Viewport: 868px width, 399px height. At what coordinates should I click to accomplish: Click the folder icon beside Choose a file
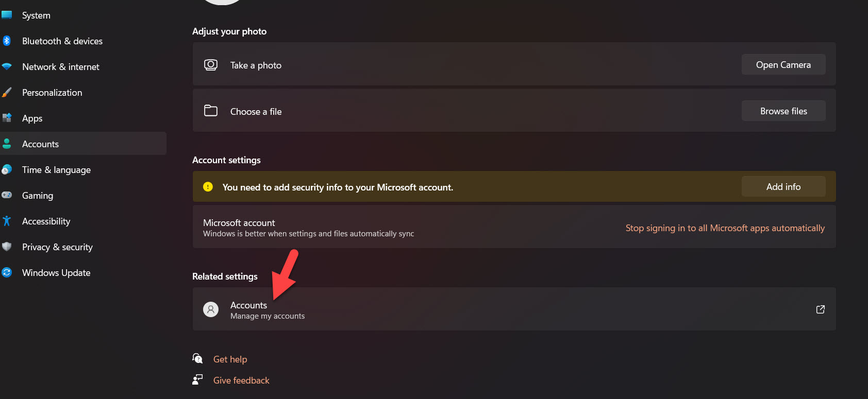pyautogui.click(x=211, y=111)
